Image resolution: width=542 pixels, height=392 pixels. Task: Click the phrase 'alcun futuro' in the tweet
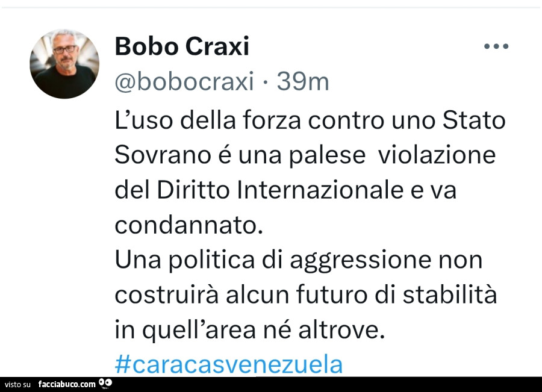pyautogui.click(x=296, y=294)
